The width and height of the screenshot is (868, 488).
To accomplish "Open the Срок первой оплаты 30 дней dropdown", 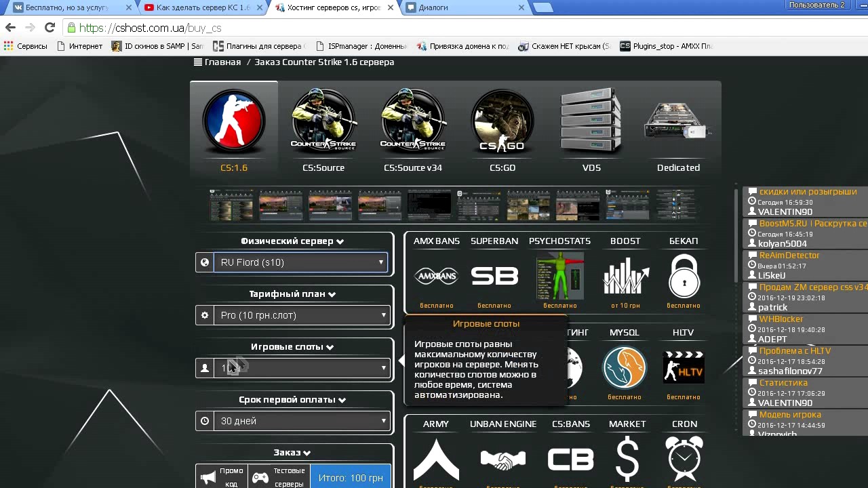I will pos(302,421).
